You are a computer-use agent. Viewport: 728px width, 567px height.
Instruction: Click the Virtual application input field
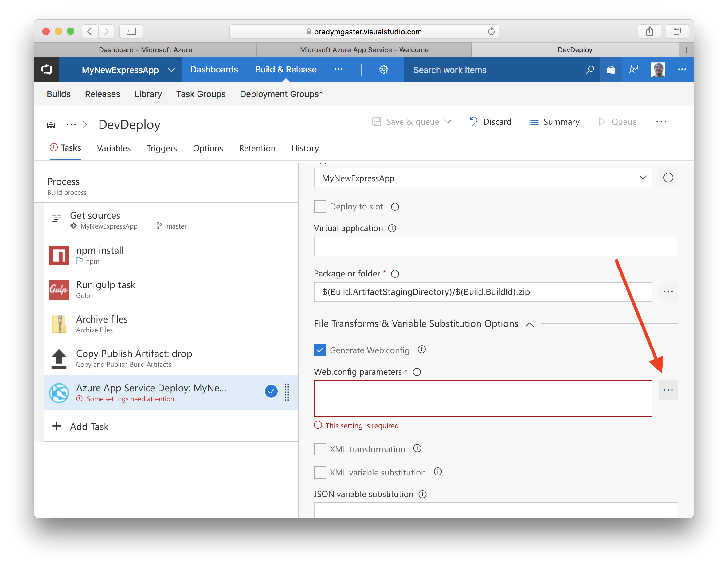[496, 246]
